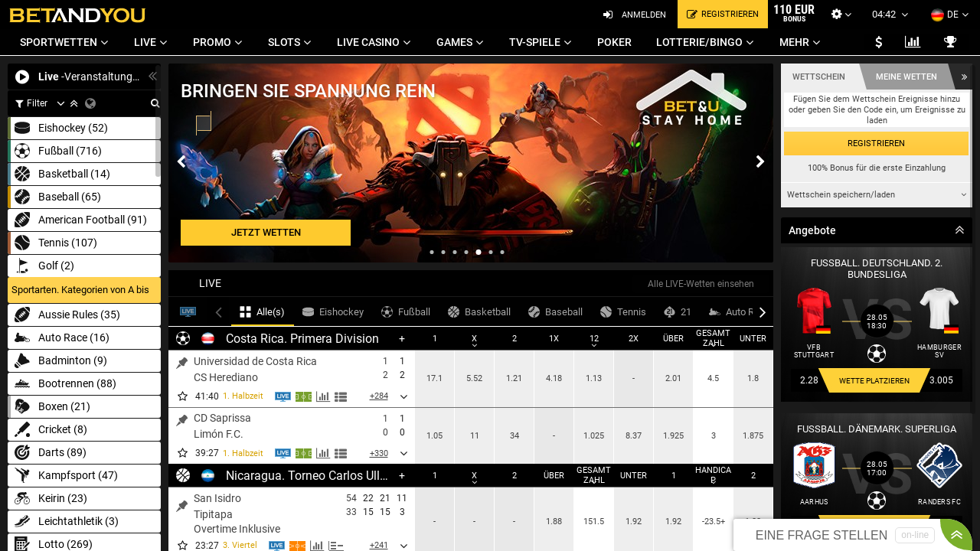This screenshot has width=980, height=551.
Task: Show previous banner slide with left arrow
Action: 181,161
